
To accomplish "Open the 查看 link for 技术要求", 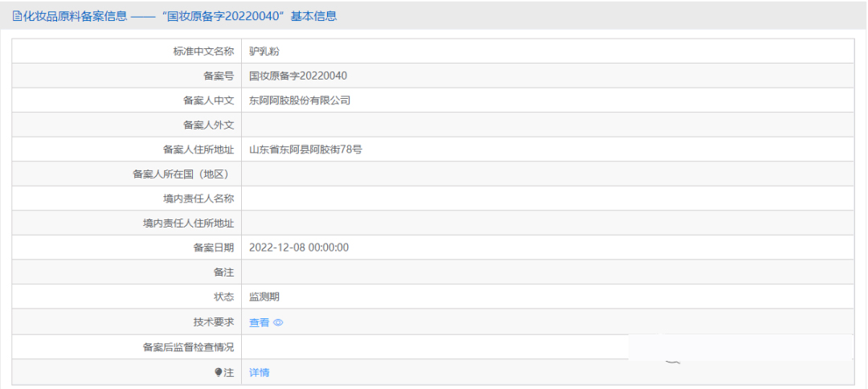I will (x=259, y=322).
